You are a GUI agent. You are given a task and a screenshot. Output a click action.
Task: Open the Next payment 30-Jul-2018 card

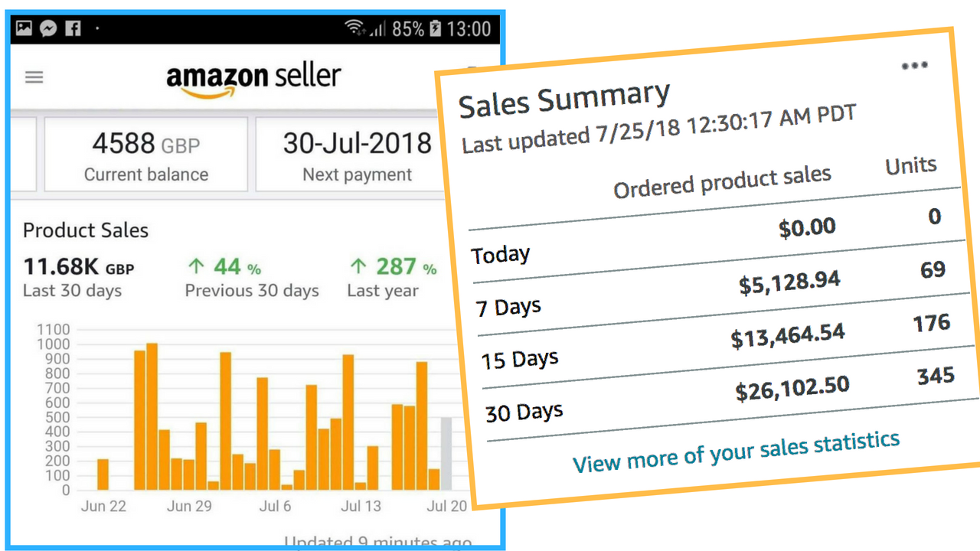(x=358, y=154)
